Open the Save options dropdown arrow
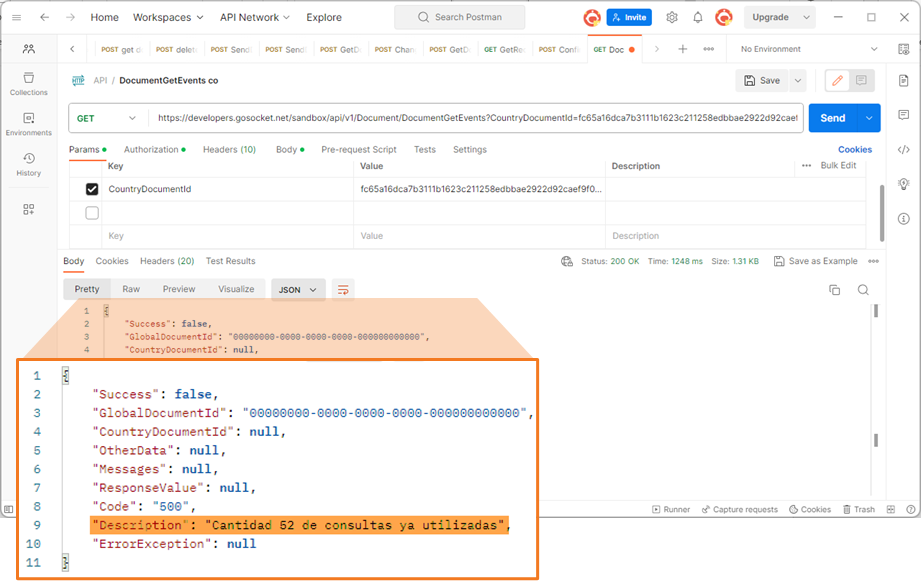 pyautogui.click(x=798, y=80)
